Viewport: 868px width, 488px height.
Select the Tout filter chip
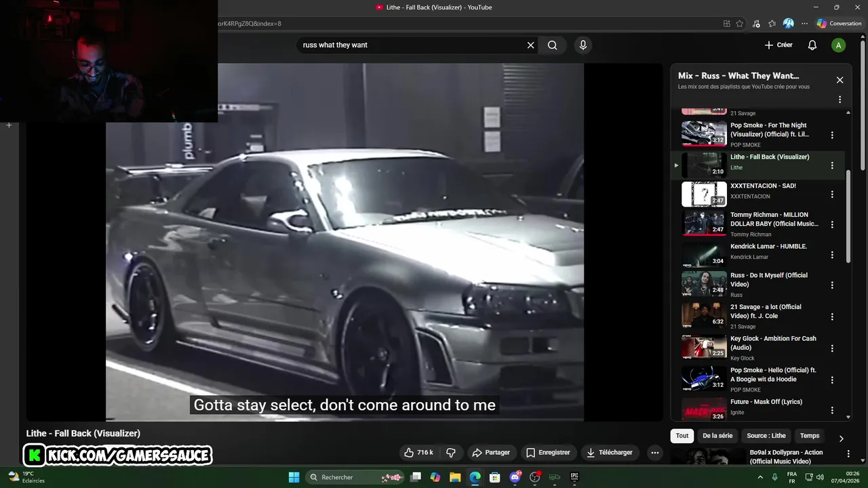[682, 436]
